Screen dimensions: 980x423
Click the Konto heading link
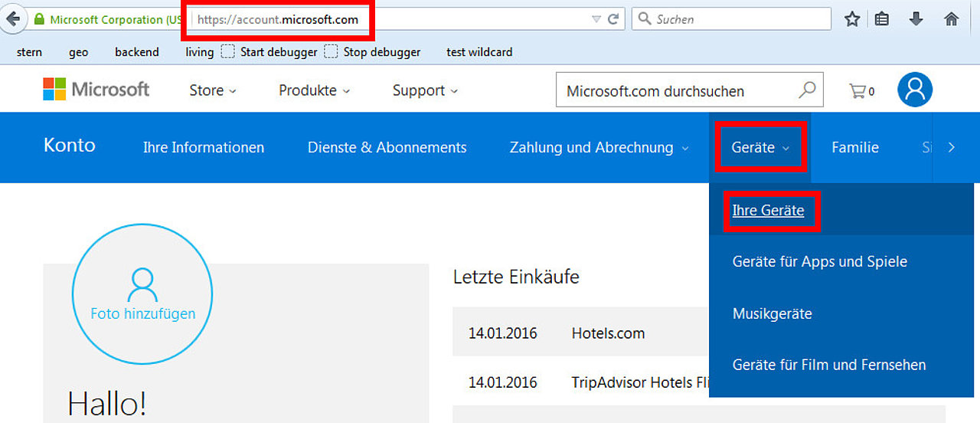(70, 146)
